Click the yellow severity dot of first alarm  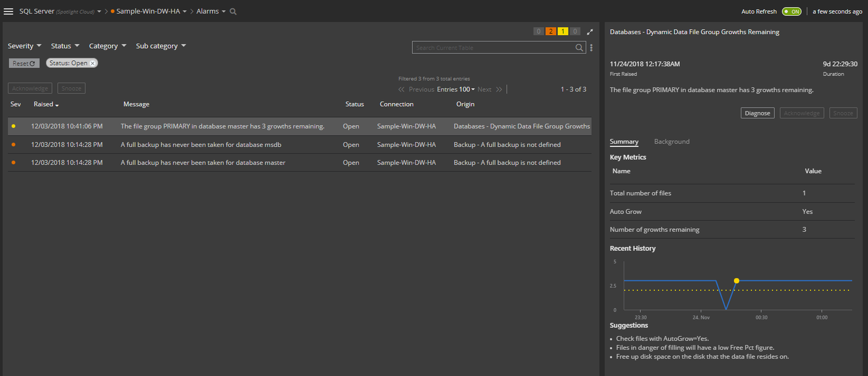point(14,126)
